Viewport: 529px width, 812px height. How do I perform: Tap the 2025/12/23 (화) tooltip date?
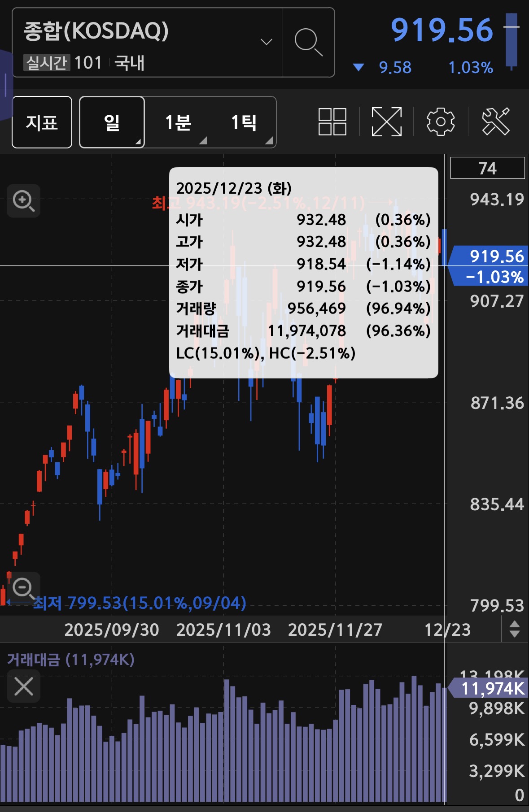click(x=234, y=188)
